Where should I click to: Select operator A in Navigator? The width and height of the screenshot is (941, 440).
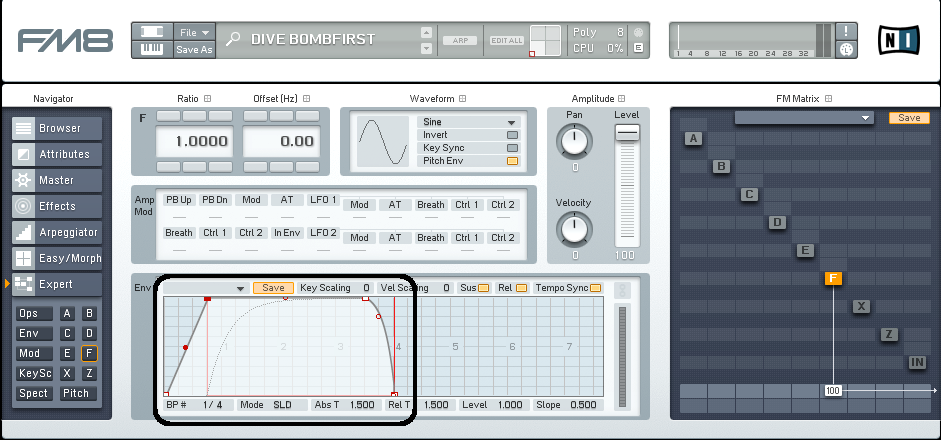tap(67, 313)
